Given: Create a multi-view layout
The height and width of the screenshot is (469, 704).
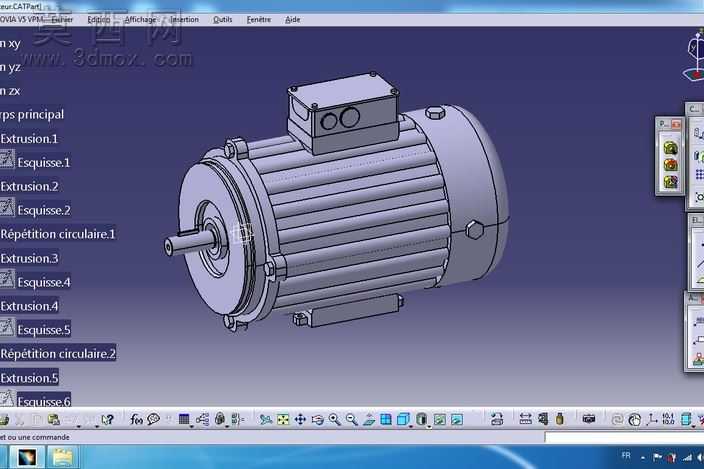Looking at the screenshot, I should (x=386, y=420).
